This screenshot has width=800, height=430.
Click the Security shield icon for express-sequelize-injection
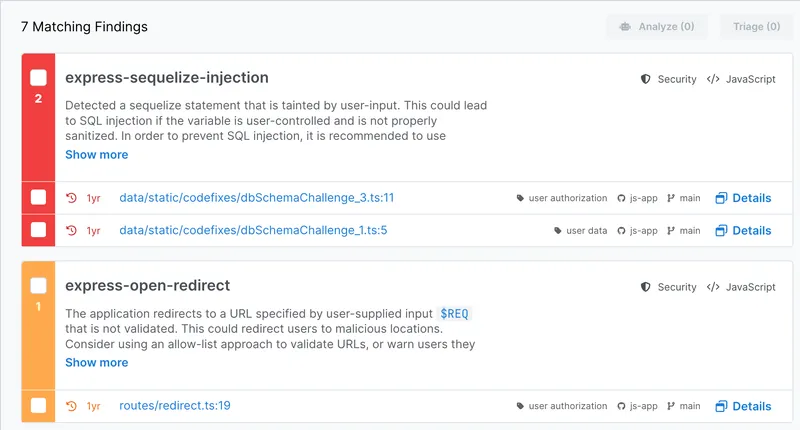(x=646, y=79)
